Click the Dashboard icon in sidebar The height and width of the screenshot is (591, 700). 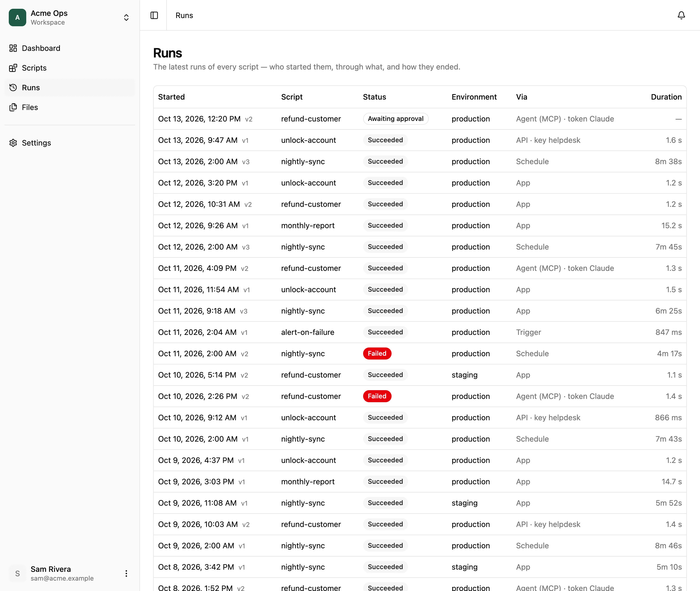click(x=13, y=48)
